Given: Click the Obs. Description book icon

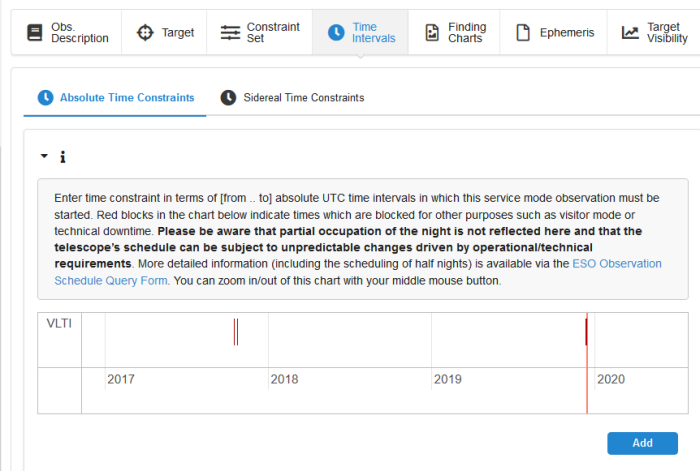Looking at the screenshot, I should tap(35, 33).
